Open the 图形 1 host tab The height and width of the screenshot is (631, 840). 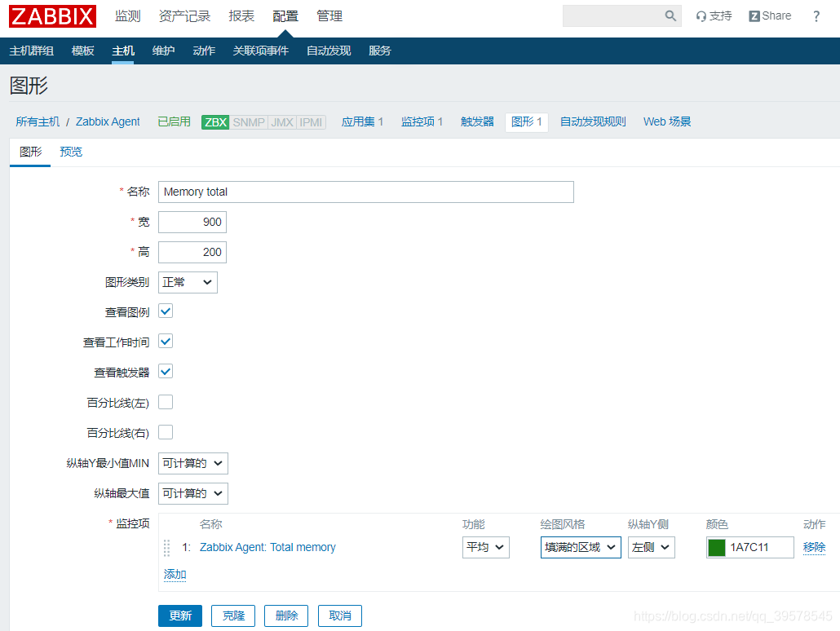(x=527, y=122)
